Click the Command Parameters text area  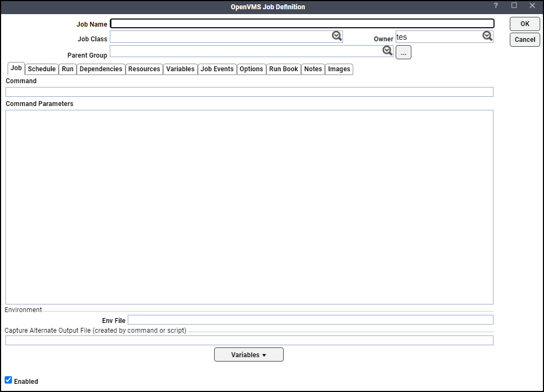pyautogui.click(x=249, y=207)
